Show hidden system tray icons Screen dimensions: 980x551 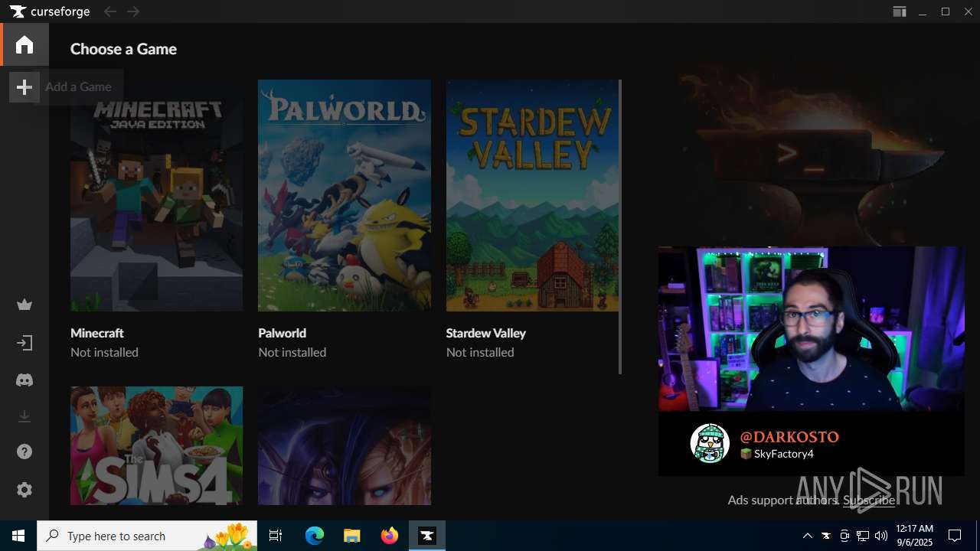(x=807, y=536)
